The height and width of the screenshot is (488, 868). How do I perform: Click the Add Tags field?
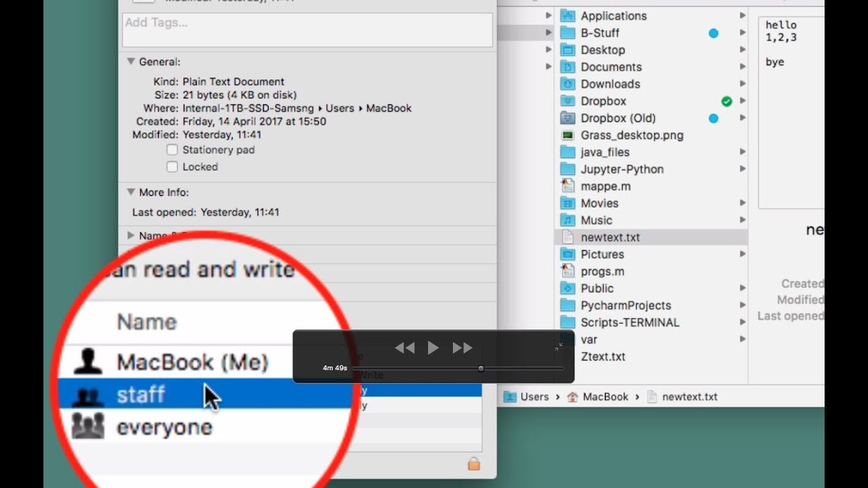307,30
